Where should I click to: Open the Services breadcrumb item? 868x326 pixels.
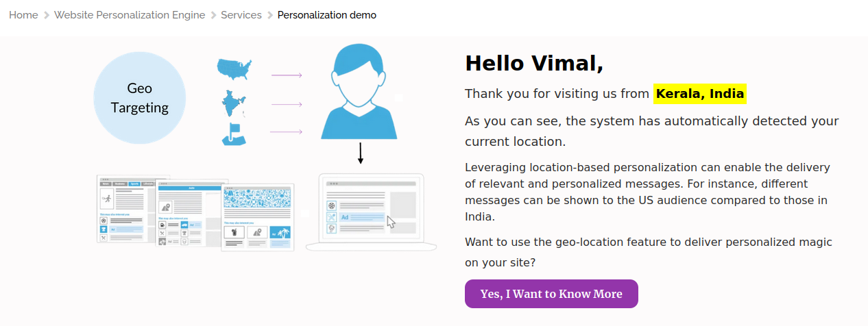(x=241, y=15)
